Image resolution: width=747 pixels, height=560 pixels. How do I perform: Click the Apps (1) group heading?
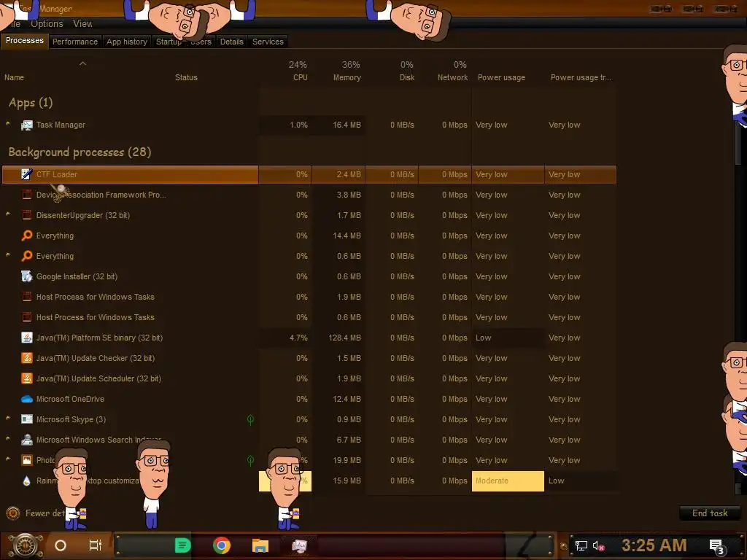(x=31, y=102)
